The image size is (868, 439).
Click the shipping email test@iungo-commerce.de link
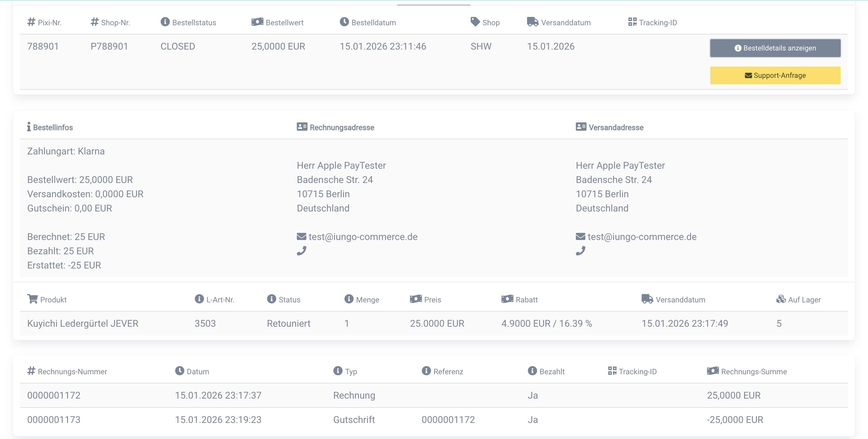[642, 237]
